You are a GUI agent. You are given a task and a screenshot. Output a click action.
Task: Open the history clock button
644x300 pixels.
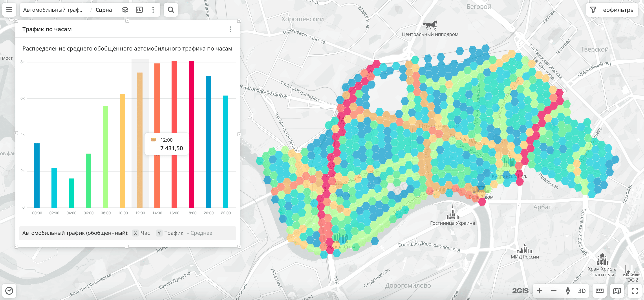pyautogui.click(x=9, y=291)
